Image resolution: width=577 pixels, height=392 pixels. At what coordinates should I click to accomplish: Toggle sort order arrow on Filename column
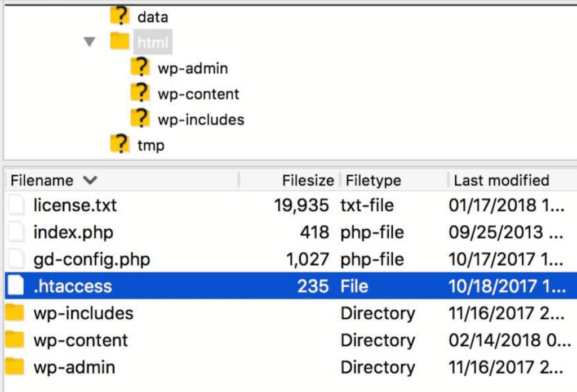pyautogui.click(x=90, y=180)
